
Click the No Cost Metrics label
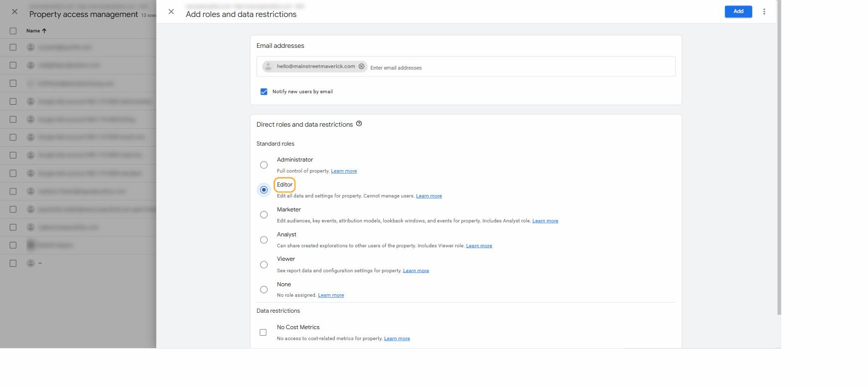coord(298,327)
